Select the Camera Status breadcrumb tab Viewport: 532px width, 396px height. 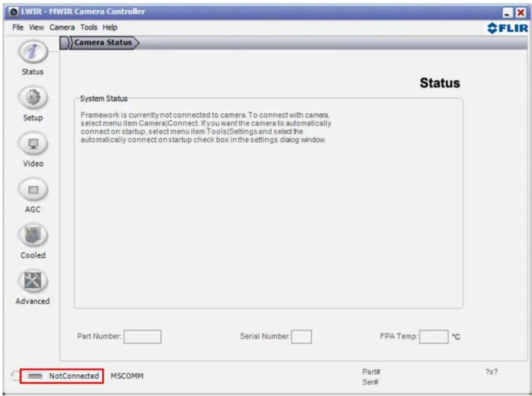pos(103,43)
